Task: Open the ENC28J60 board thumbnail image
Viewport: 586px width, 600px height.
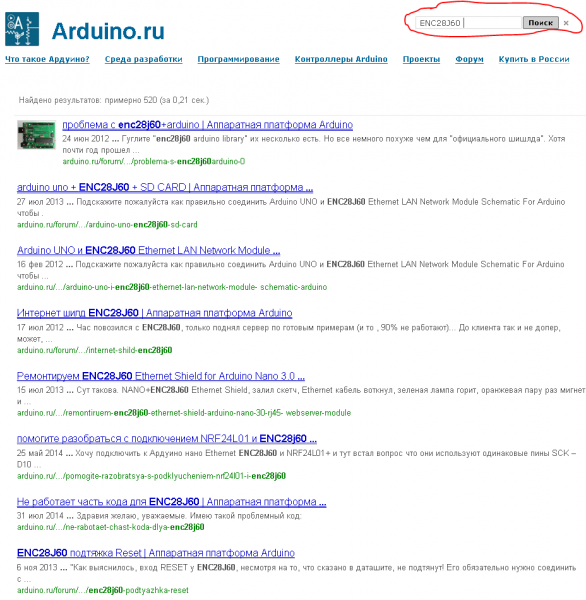Action: pyautogui.click(x=36, y=135)
